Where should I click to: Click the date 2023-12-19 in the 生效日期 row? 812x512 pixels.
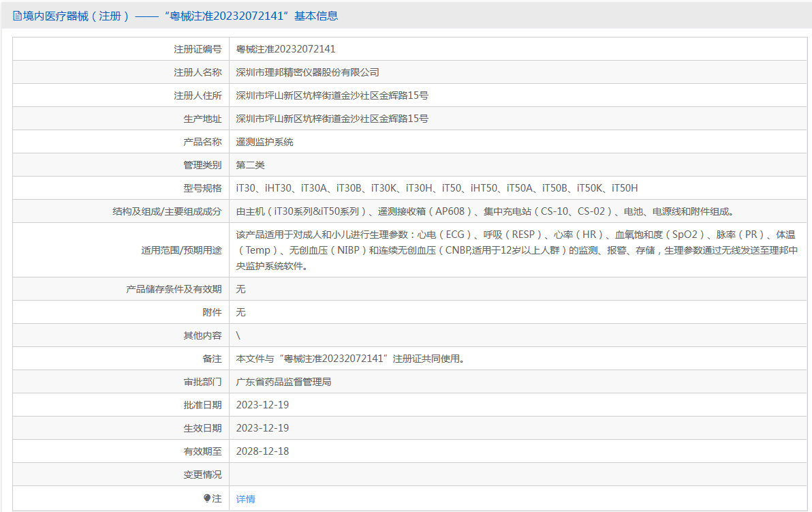262,428
